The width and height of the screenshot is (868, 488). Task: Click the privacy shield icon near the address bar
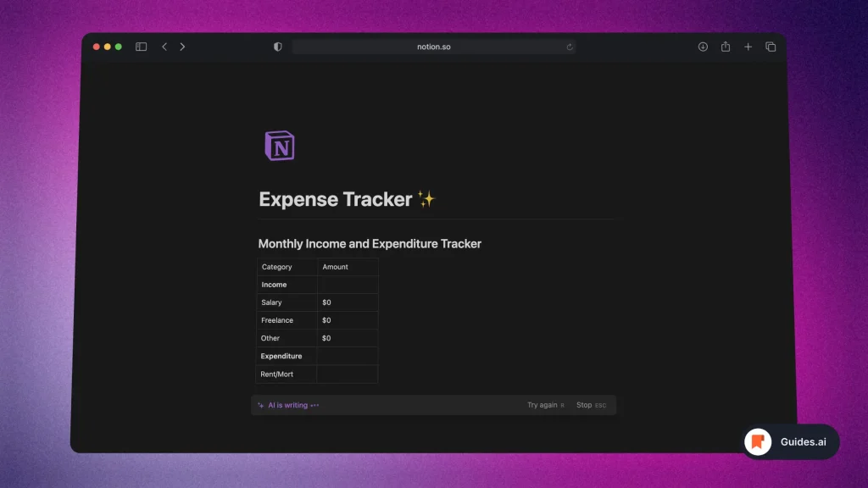[277, 47]
